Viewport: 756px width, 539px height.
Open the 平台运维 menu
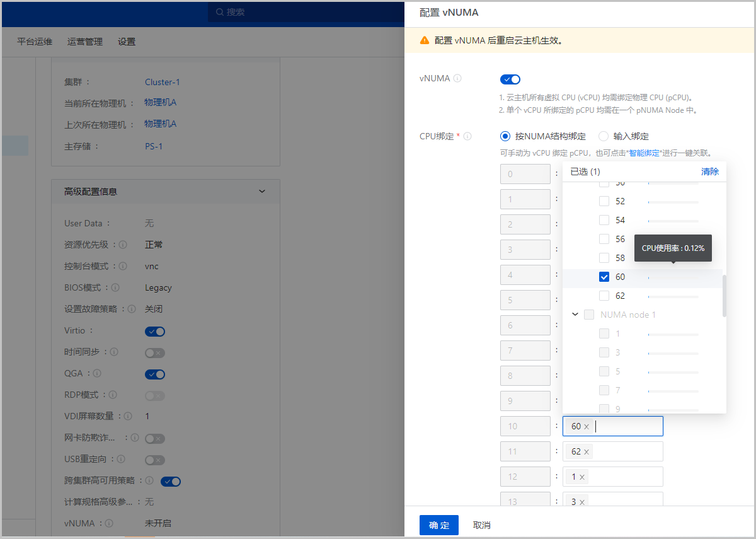34,42
